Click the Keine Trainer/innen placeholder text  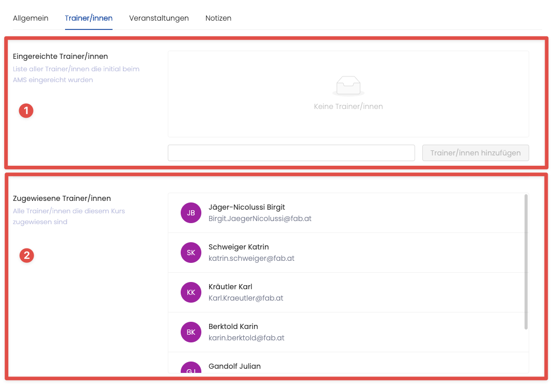coord(348,106)
